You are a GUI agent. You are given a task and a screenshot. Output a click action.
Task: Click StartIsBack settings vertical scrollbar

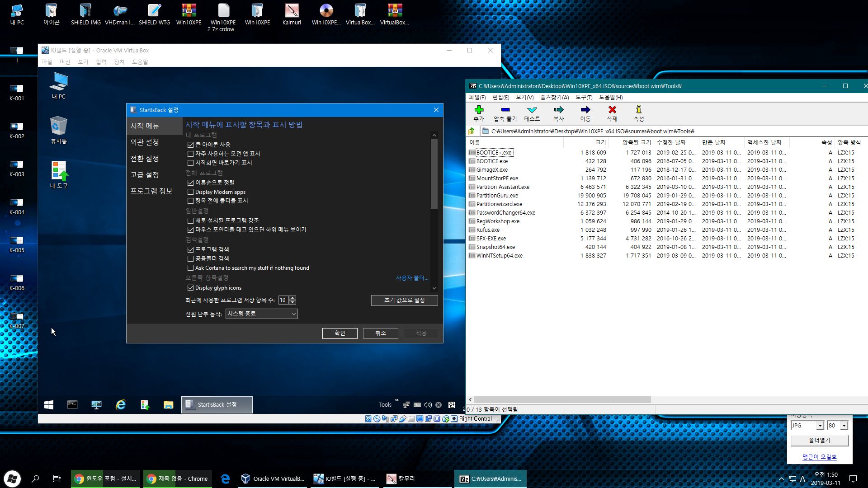pyautogui.click(x=434, y=174)
